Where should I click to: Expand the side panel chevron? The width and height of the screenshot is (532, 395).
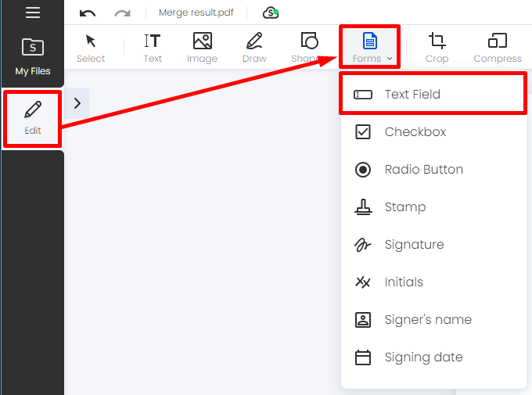coord(77,103)
